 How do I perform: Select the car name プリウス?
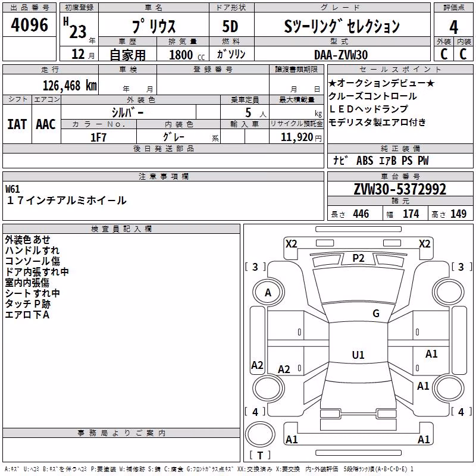coord(154,26)
